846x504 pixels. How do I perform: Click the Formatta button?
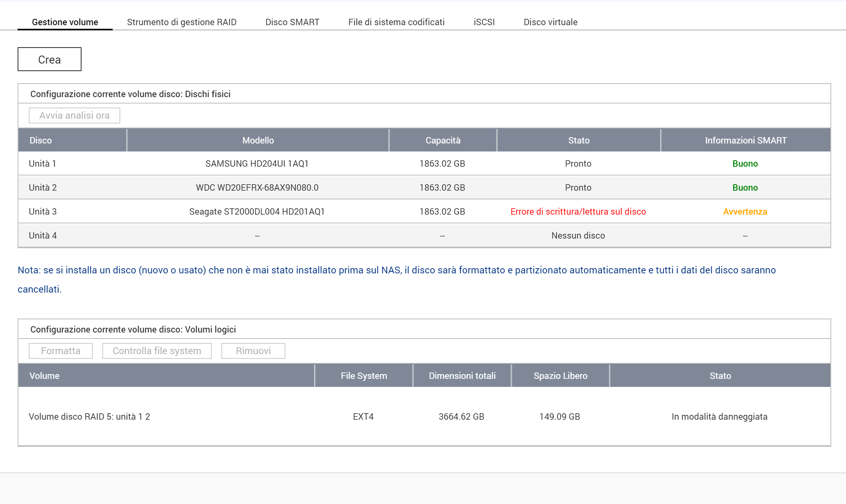click(61, 351)
